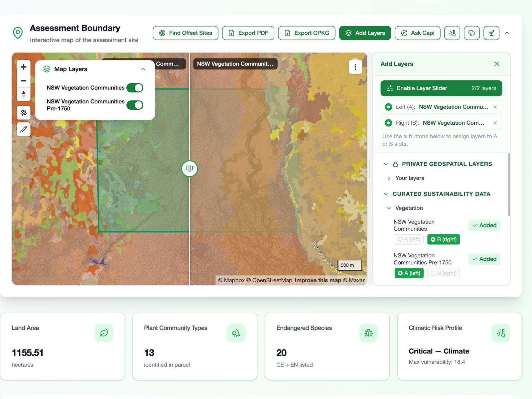532x399 pixels.
Task: Click the satellite view icon button
Action: click(x=24, y=113)
